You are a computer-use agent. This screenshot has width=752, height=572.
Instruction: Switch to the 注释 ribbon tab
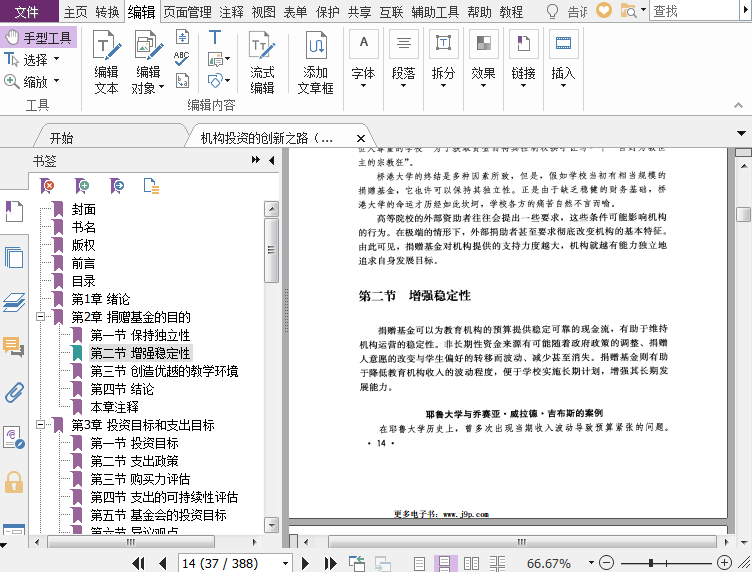pyautogui.click(x=232, y=12)
